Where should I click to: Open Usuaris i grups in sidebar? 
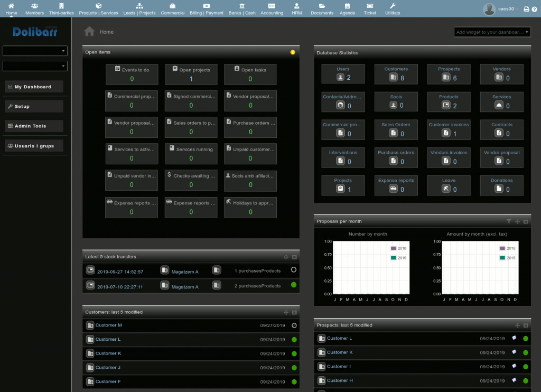point(34,146)
